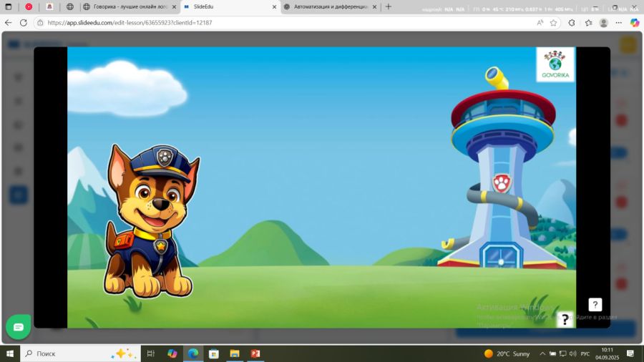The image size is (644, 362).
Task: Select the SlideEdu browser tab
Action: tap(230, 6)
